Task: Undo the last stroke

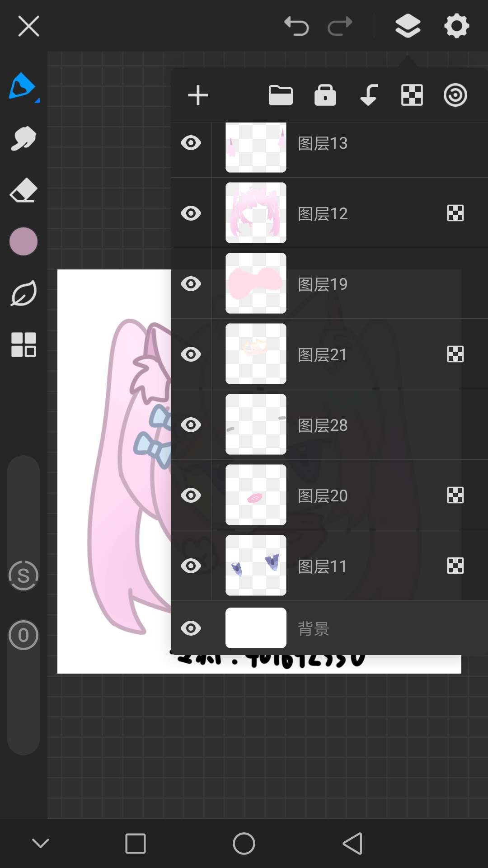Action: coord(296,26)
